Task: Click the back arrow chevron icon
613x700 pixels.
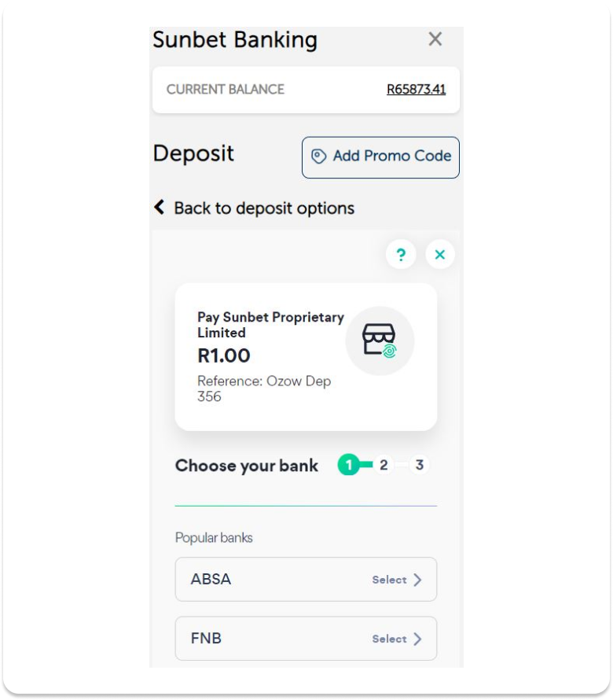Action: [160, 207]
